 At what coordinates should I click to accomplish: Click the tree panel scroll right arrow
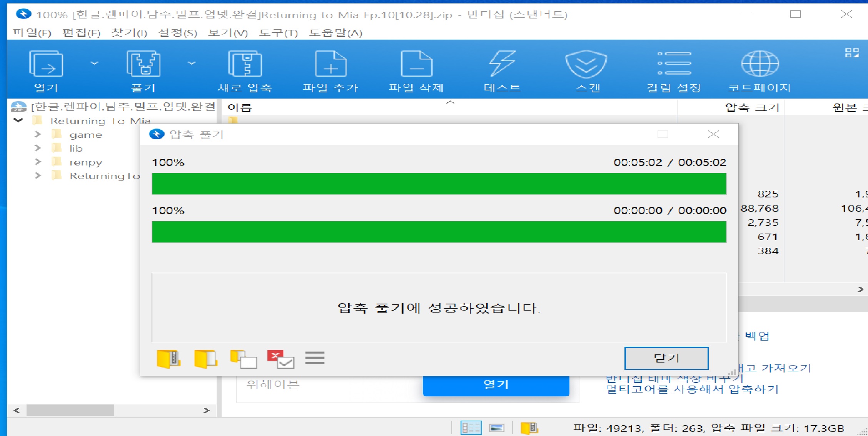[206, 410]
